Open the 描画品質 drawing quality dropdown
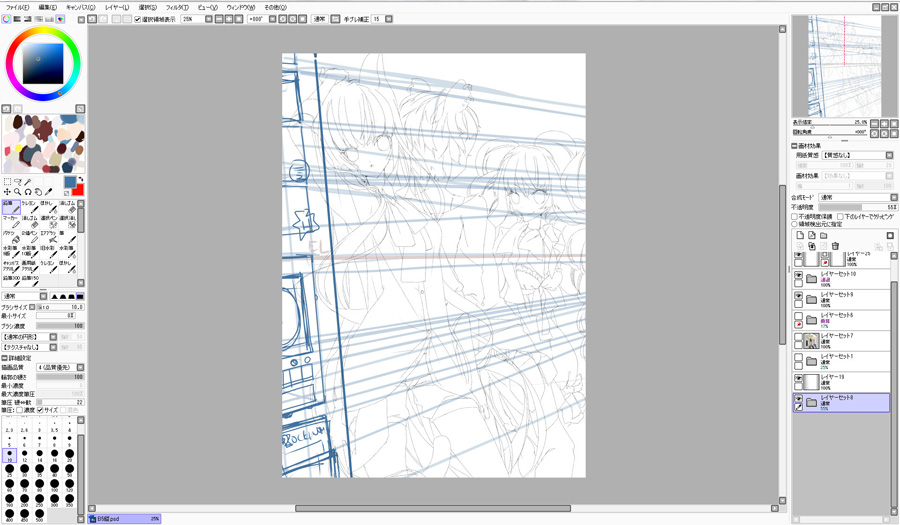Image resolution: width=900 pixels, height=525 pixels. coord(60,367)
